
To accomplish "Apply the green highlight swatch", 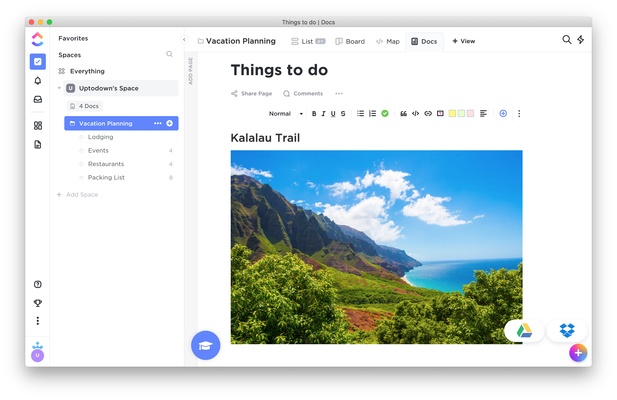I will click(461, 114).
